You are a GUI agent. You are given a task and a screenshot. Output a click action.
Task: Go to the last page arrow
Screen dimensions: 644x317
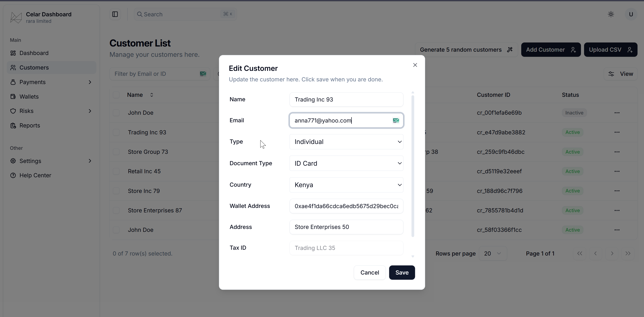click(628, 254)
